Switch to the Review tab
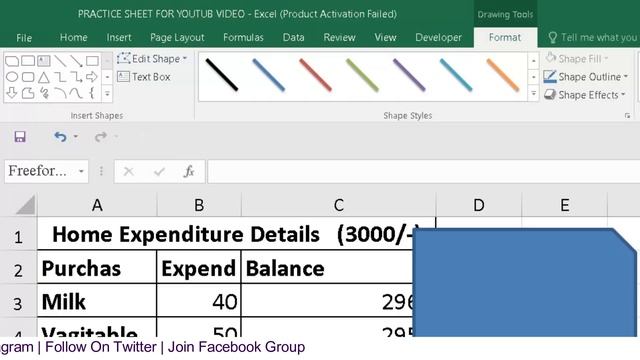Image resolution: width=640 pixels, height=360 pixels. [x=339, y=38]
